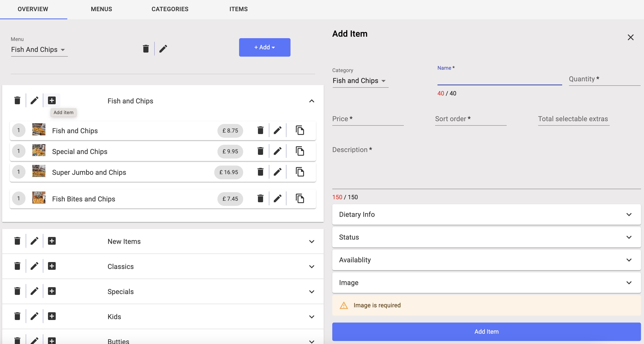Duplicate the Super Jumbo and Chips item

300,172
